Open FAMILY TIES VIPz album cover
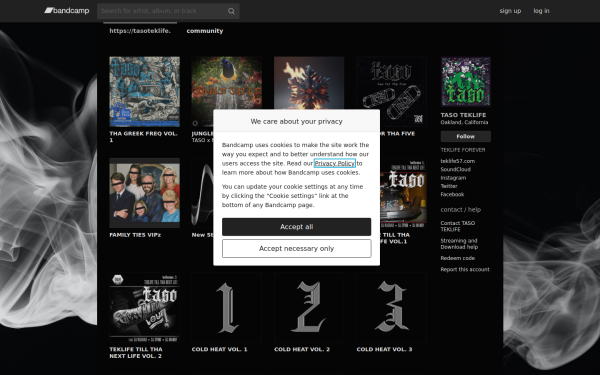 coord(145,193)
